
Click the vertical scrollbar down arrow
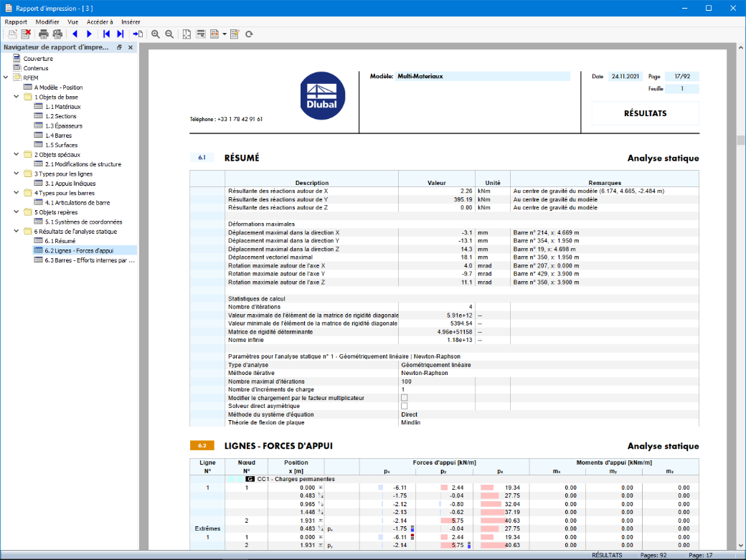click(741, 546)
